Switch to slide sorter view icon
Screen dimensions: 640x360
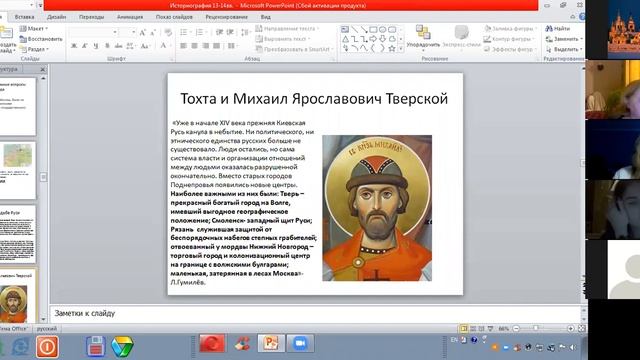click(473, 328)
